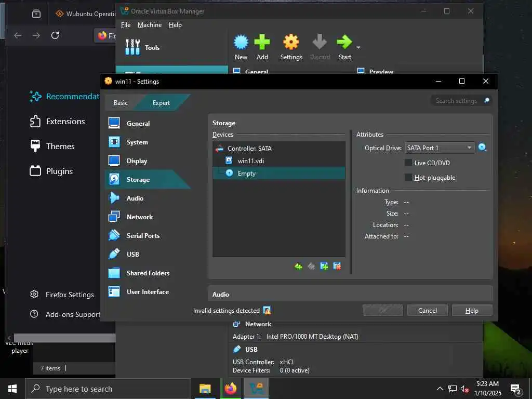Click the browser back arrow
This screenshot has height=399, width=532.
point(18,35)
